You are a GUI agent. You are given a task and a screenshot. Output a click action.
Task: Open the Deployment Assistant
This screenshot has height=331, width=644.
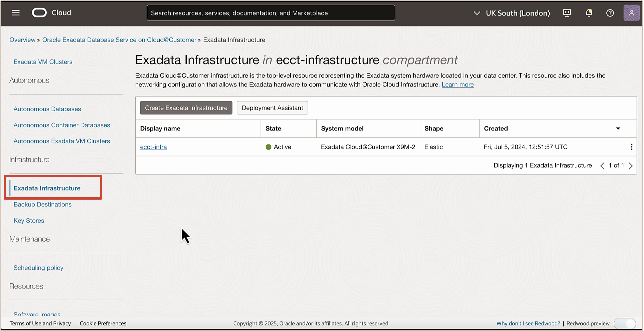tap(272, 108)
